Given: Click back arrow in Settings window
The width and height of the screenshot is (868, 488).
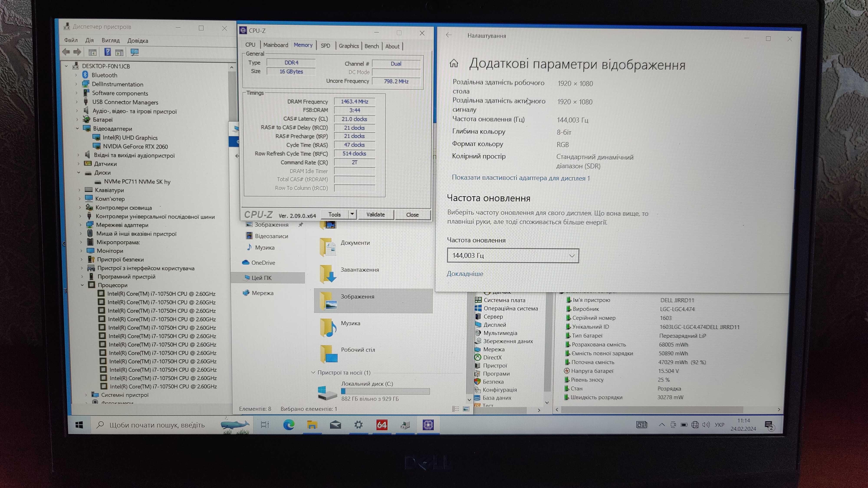Looking at the screenshot, I should tap(449, 35).
